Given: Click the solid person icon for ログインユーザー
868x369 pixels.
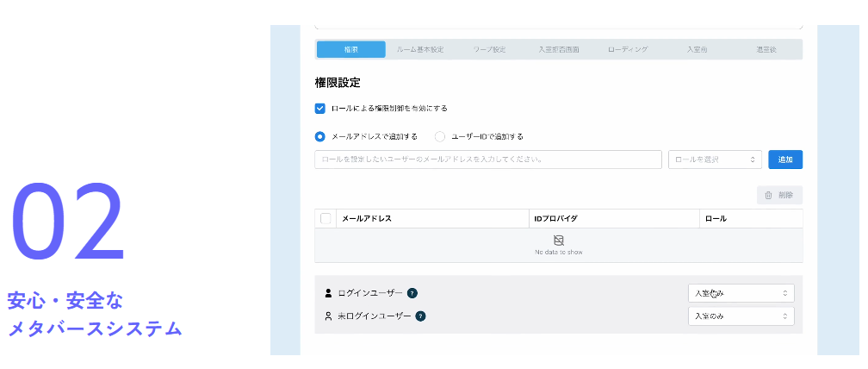Looking at the screenshot, I should tap(328, 293).
